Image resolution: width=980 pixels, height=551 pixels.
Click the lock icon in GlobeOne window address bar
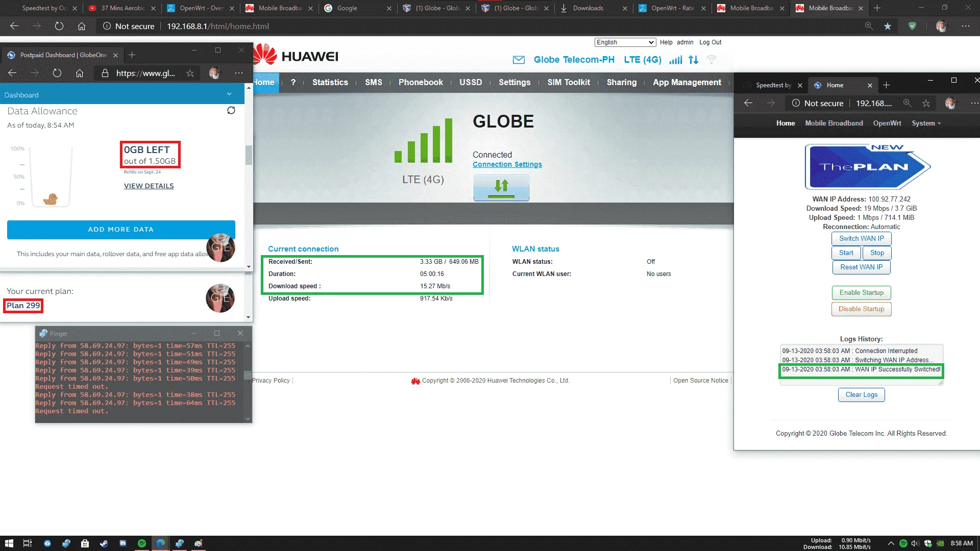coord(105,73)
